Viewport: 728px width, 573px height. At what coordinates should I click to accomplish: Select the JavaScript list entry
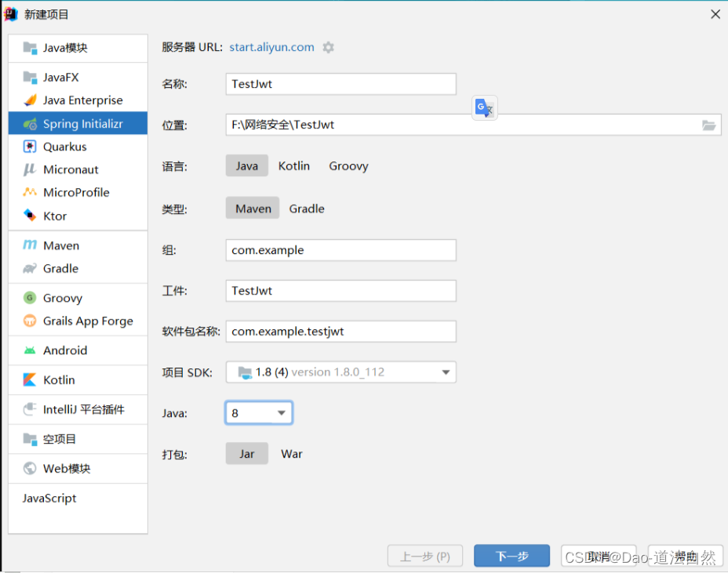point(49,498)
